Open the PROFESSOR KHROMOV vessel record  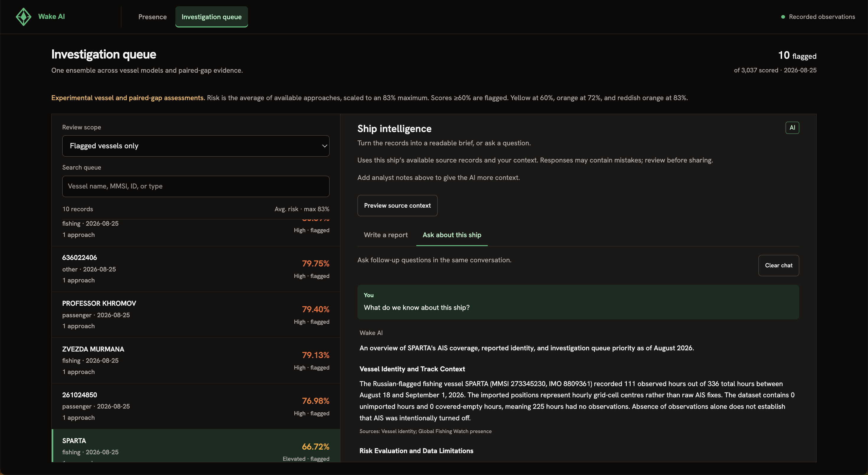[x=195, y=315]
